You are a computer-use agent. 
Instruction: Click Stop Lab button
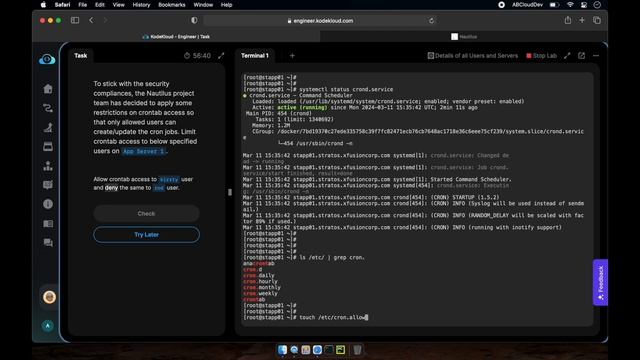pos(542,56)
